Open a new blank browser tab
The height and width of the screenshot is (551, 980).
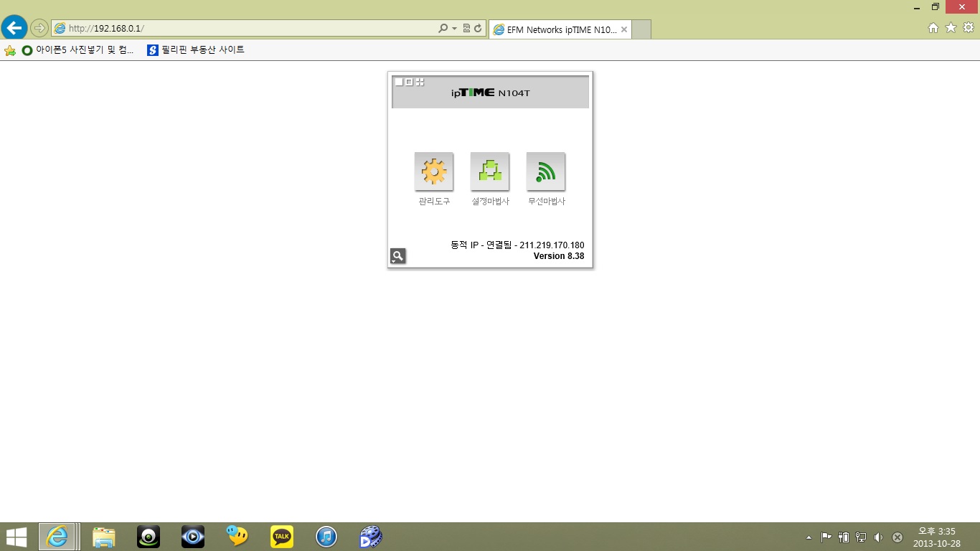click(641, 29)
